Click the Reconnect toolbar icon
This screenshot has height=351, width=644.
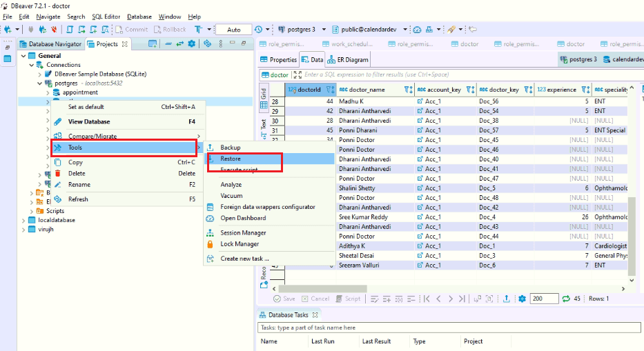pyautogui.click(x=42, y=30)
